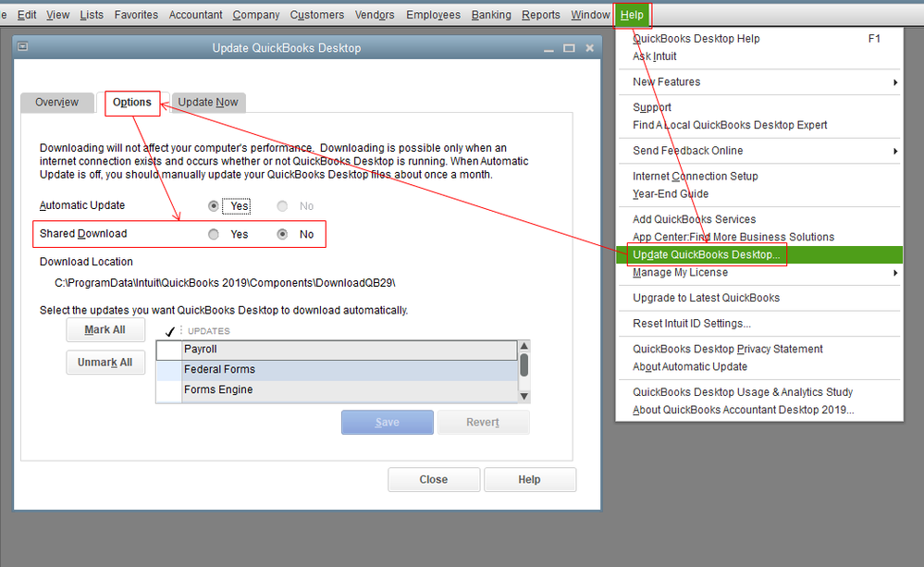Set Automatic Update to No
This screenshot has width=924, height=567.
[282, 205]
